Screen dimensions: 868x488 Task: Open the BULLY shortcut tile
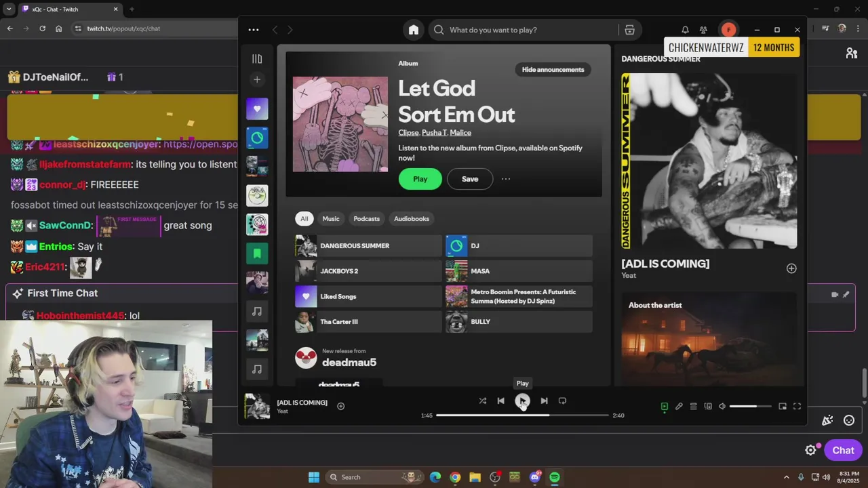[519, 322]
